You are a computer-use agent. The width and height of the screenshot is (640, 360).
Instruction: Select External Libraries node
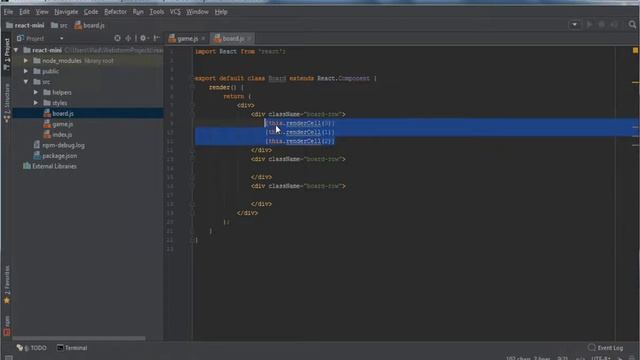coord(50,167)
